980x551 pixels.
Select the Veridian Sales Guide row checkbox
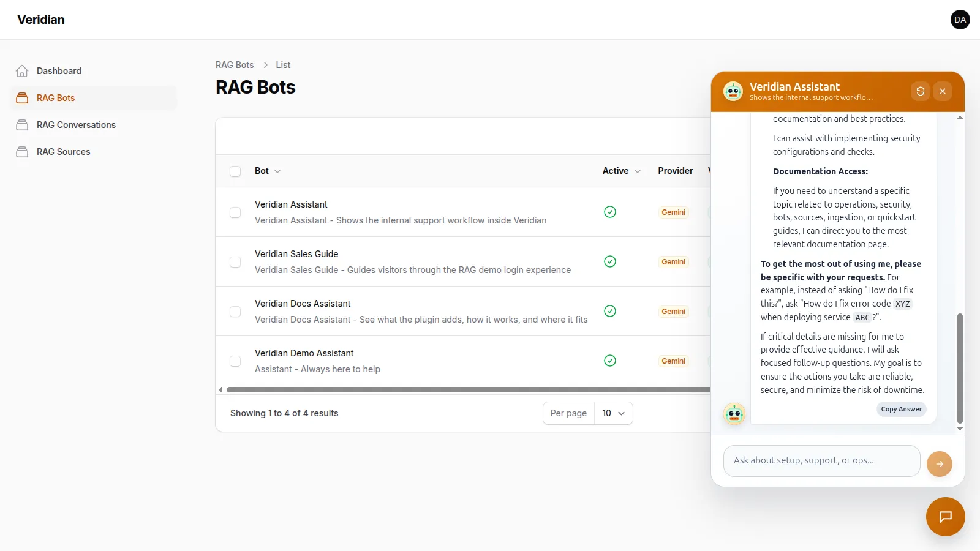[x=235, y=262]
